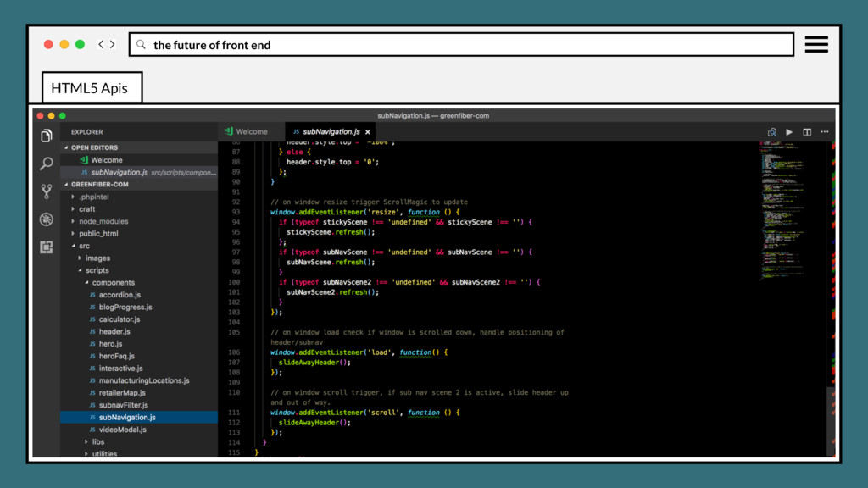
Task: Click the editor window green zoom dot
Action: [x=63, y=115]
